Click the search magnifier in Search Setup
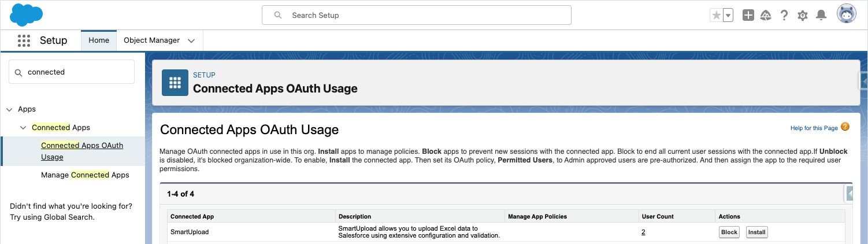 coord(278,15)
